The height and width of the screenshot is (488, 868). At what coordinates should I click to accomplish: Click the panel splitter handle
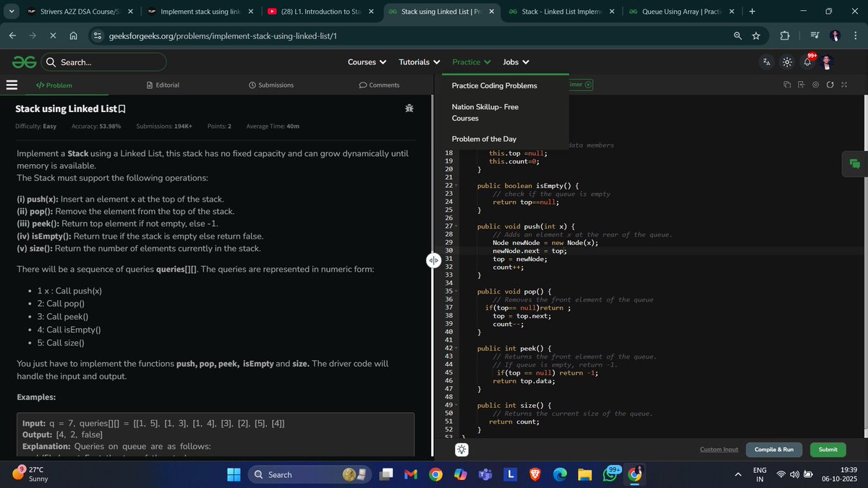[x=433, y=260]
